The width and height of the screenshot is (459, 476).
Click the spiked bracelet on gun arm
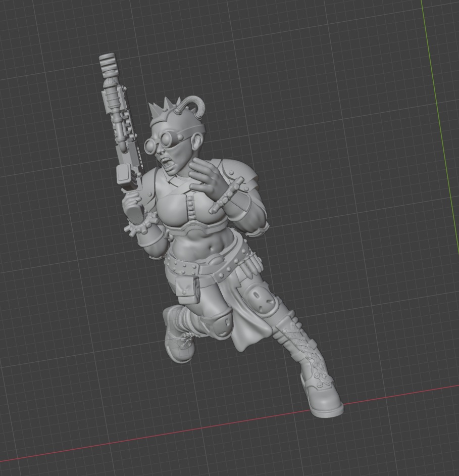point(137,226)
